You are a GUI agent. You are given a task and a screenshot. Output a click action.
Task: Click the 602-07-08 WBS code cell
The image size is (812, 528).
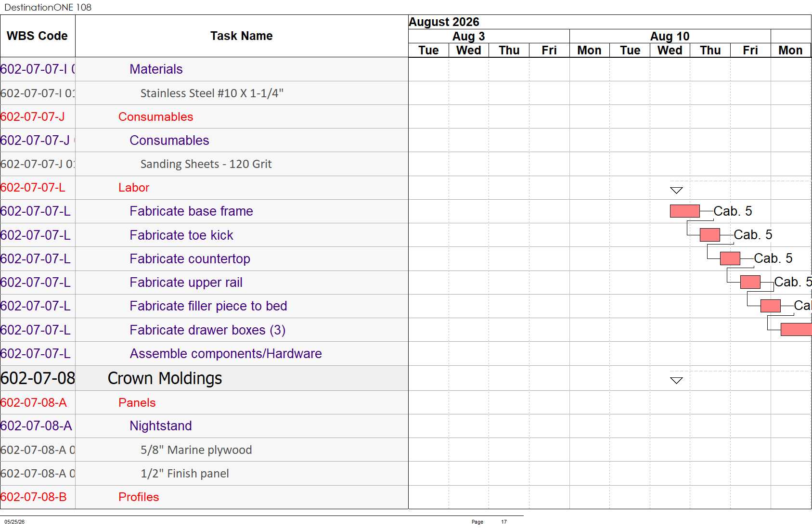(x=38, y=378)
